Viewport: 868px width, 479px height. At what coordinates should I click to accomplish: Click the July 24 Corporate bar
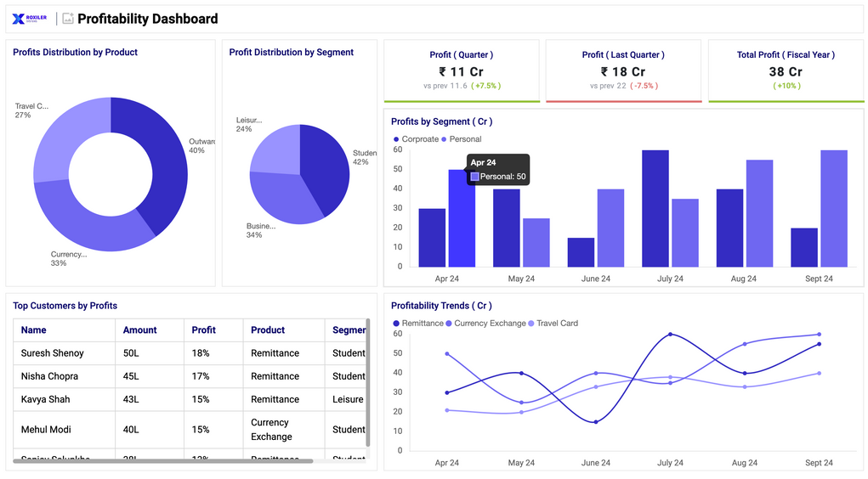(655, 209)
